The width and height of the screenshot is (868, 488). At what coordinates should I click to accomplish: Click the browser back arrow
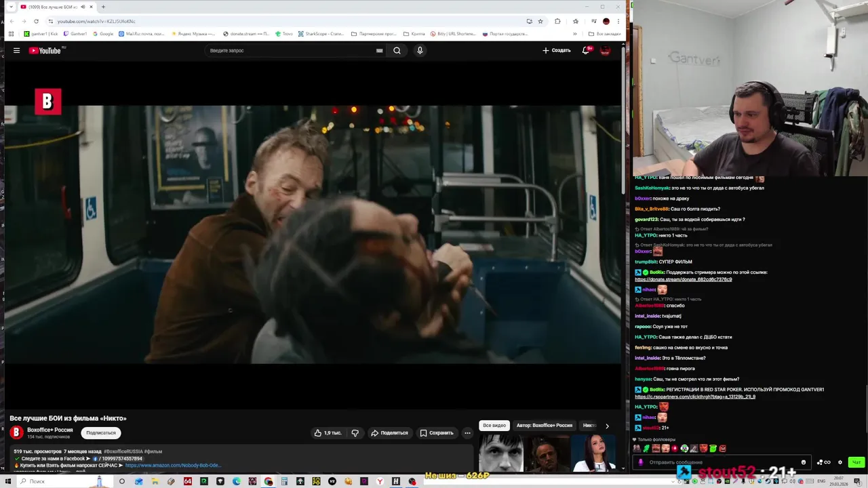pos(11,21)
